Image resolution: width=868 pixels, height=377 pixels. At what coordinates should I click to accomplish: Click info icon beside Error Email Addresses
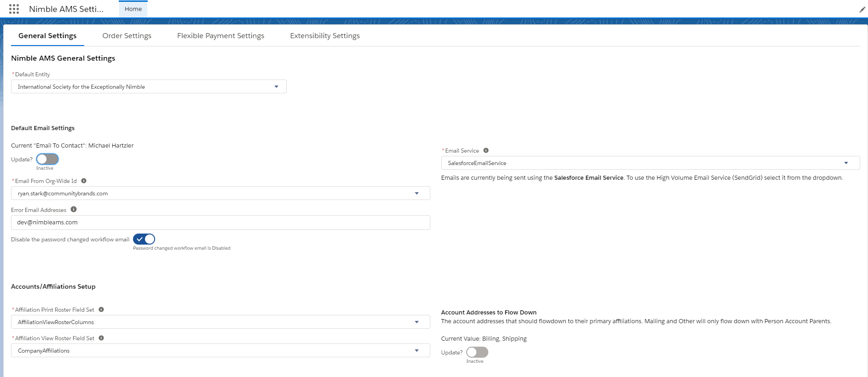pyautogui.click(x=74, y=209)
